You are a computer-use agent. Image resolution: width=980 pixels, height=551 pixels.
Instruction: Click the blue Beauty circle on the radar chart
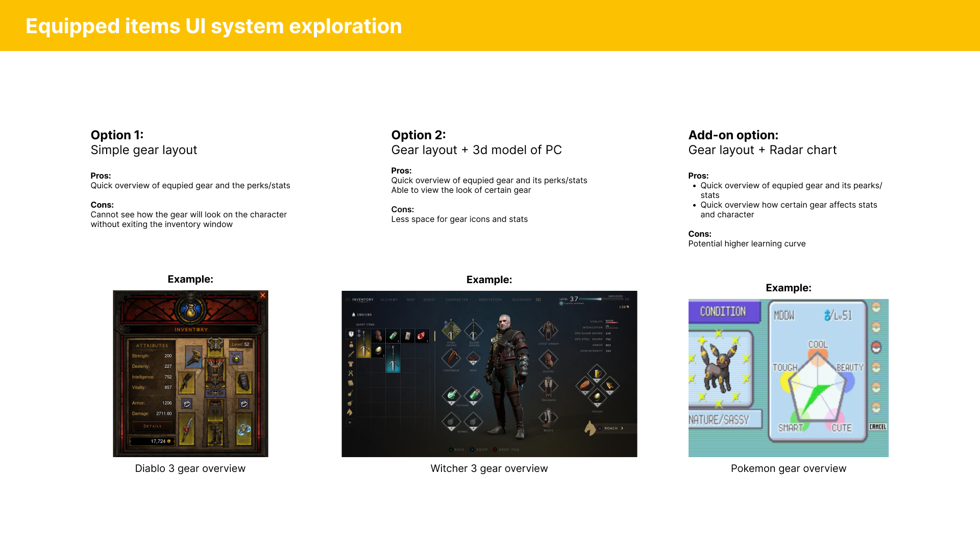tap(845, 382)
